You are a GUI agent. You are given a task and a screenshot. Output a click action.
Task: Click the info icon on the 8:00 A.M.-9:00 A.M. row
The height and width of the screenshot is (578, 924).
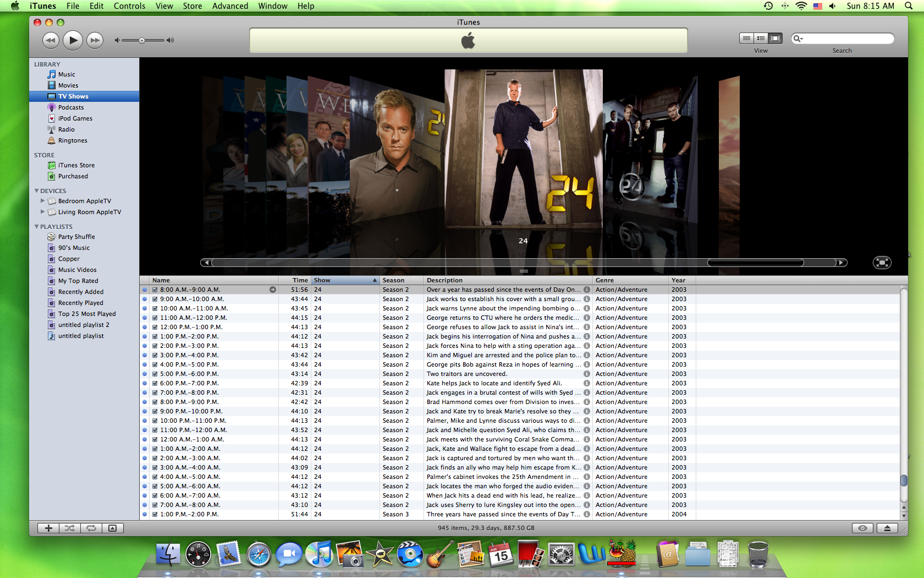[587, 290]
